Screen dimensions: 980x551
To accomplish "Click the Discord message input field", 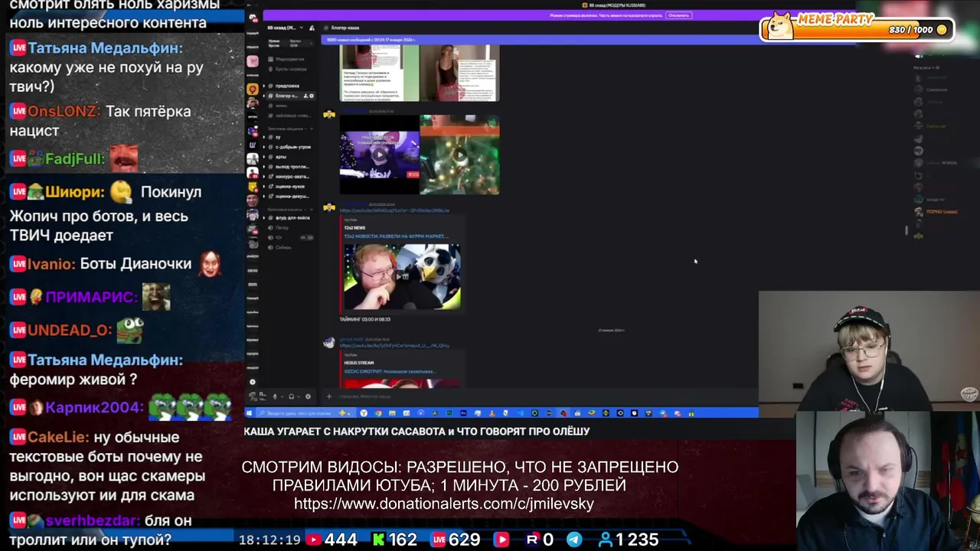I will [x=536, y=396].
